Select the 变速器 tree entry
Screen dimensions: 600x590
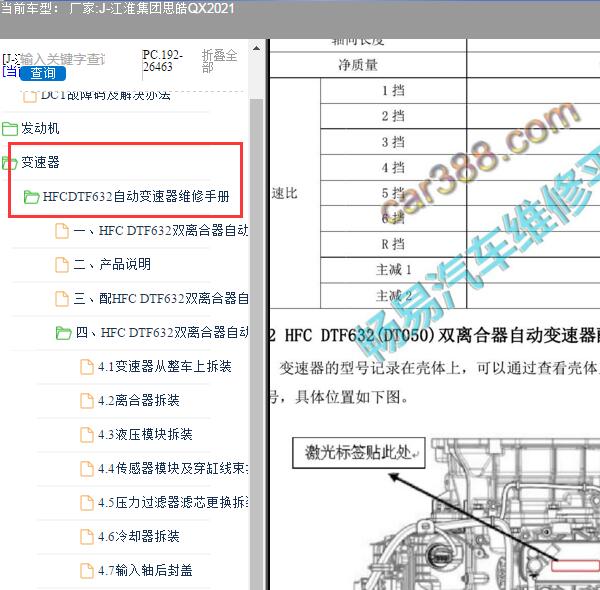click(x=40, y=162)
